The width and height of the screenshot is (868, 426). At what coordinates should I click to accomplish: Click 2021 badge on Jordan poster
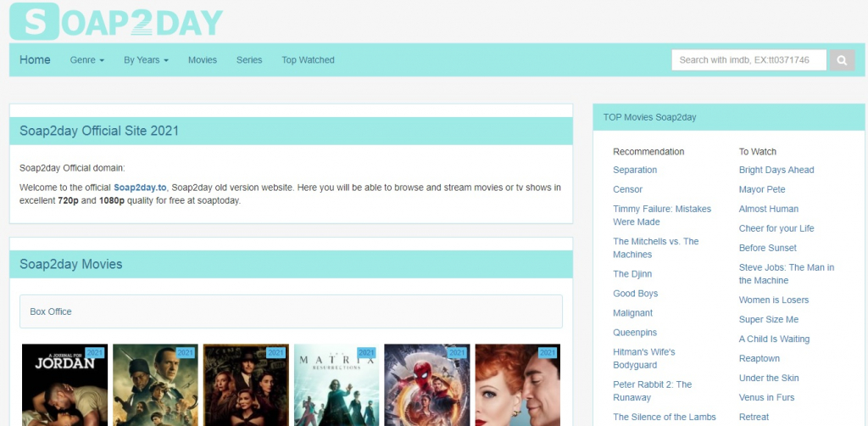pyautogui.click(x=95, y=352)
